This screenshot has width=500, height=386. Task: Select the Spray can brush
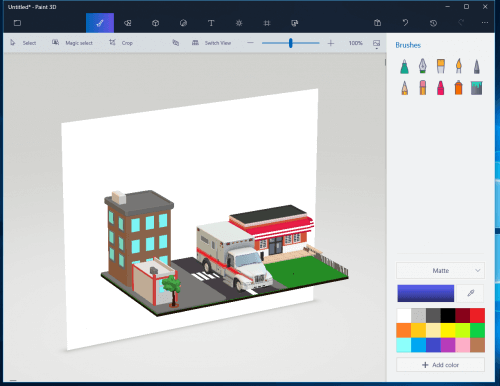(x=459, y=88)
